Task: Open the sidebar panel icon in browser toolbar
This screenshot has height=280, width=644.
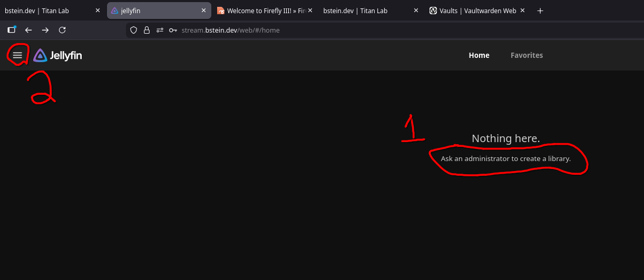Action: [12, 30]
